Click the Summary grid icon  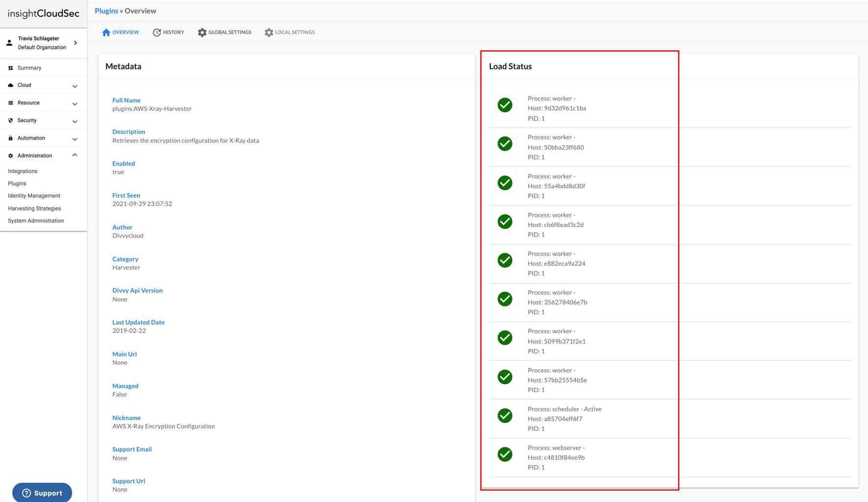tap(11, 68)
